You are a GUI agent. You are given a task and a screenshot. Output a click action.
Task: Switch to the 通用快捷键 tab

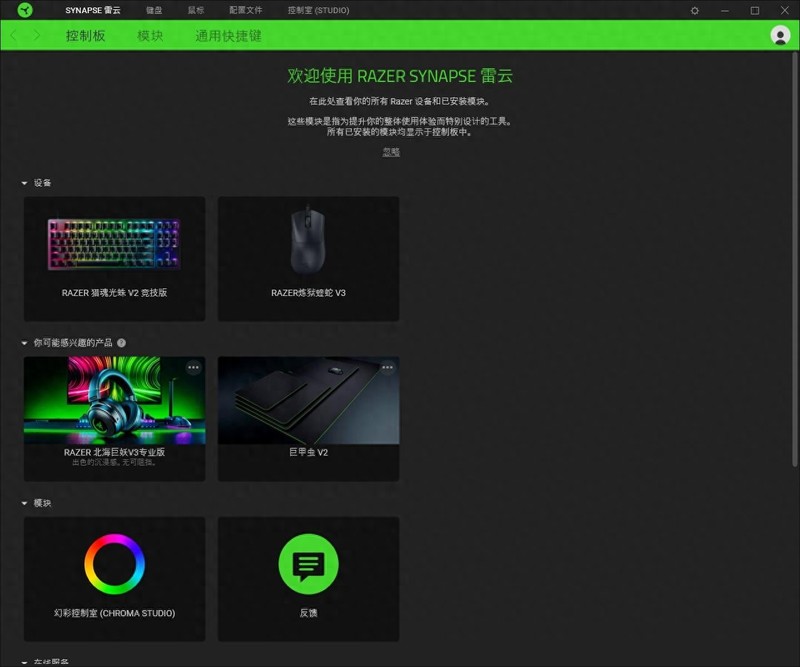[227, 36]
